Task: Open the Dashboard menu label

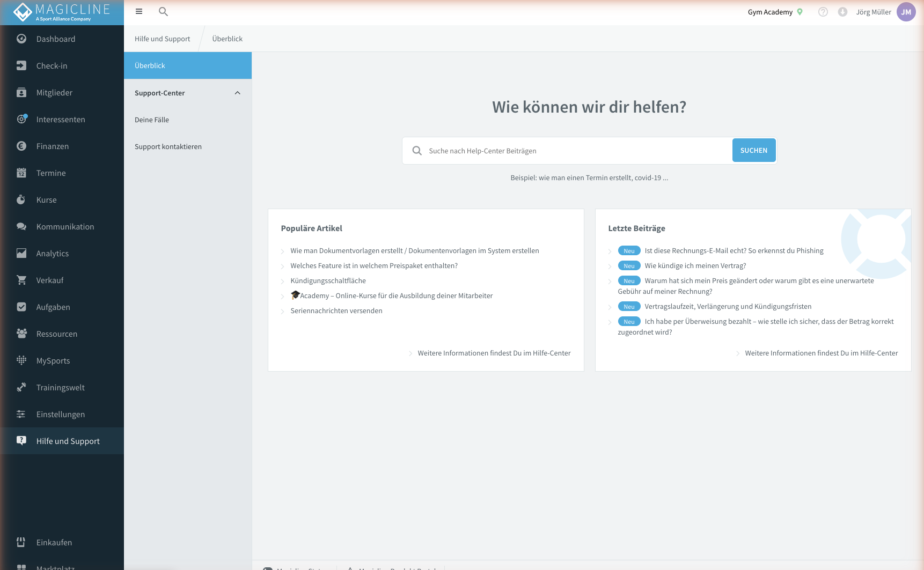Action: (x=56, y=39)
